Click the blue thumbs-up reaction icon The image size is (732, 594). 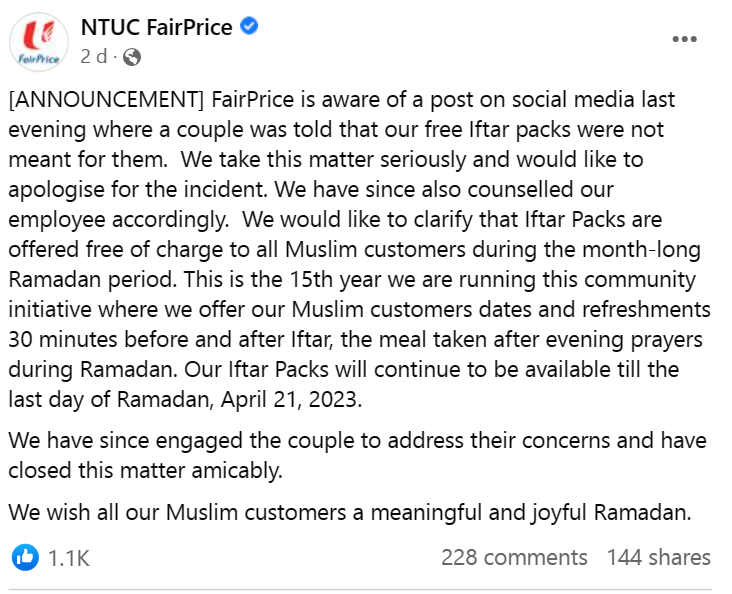[25, 557]
